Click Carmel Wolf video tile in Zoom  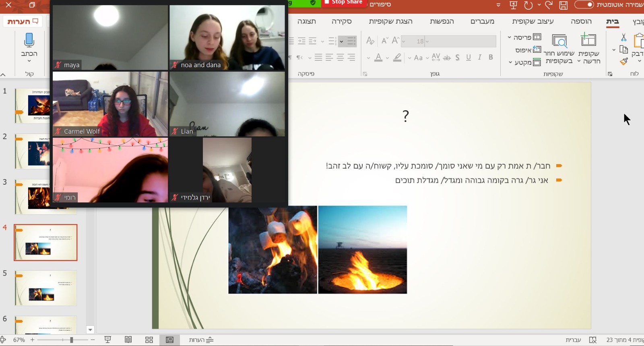tap(110, 104)
